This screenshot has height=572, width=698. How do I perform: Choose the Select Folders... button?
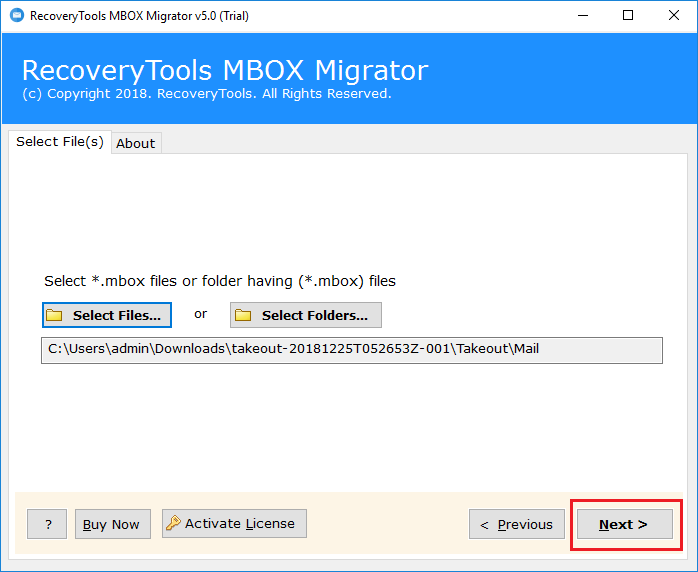click(x=306, y=315)
